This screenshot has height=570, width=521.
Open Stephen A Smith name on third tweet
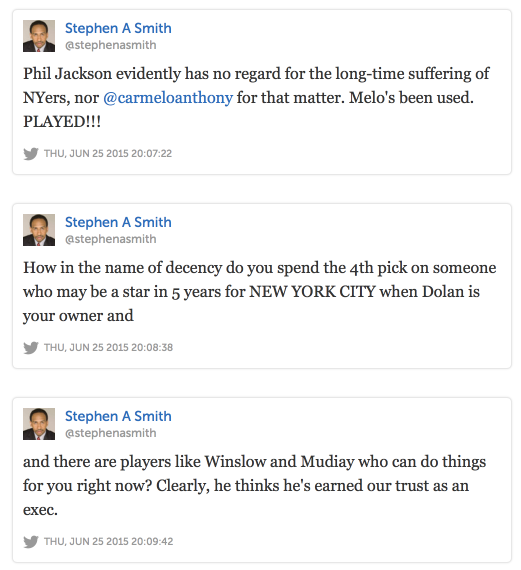[x=118, y=416]
